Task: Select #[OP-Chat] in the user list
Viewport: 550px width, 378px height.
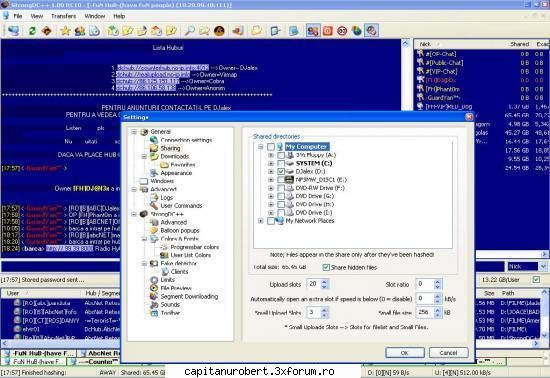Action: tap(441, 54)
